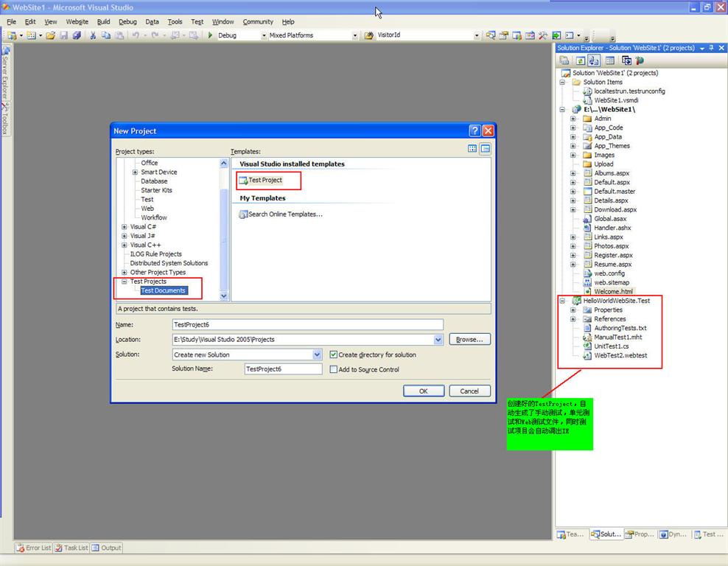
Task: Switch to the Task List tab
Action: (71, 548)
